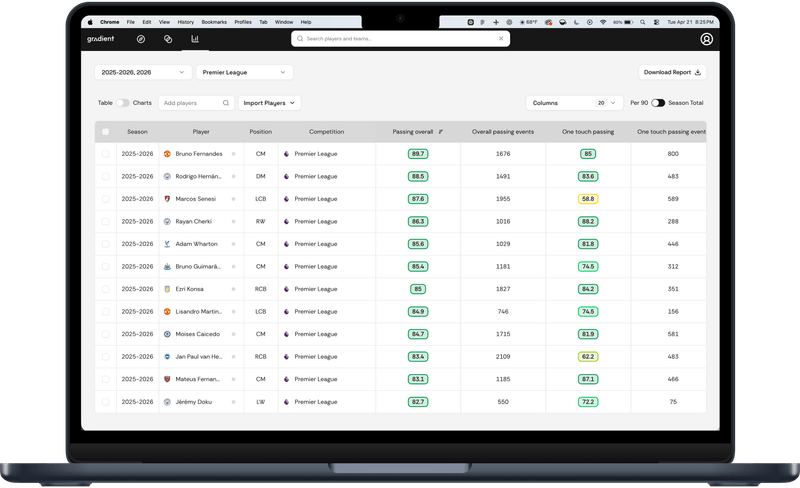The width and height of the screenshot is (800, 488).
Task: Click the 89.7 passing overall rating badge
Action: (418, 154)
